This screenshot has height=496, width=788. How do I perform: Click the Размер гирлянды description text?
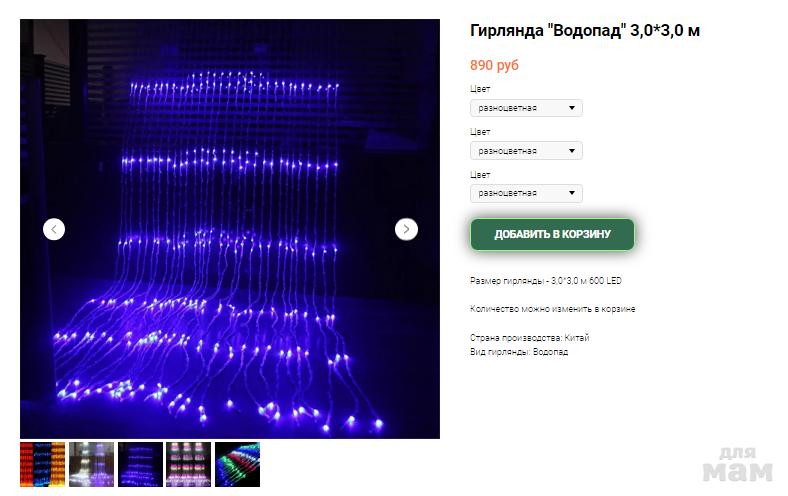[546, 281]
